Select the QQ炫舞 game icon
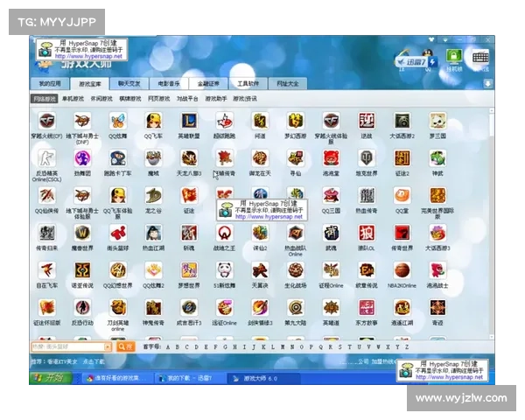This screenshot has height=420, width=525. 118,122
